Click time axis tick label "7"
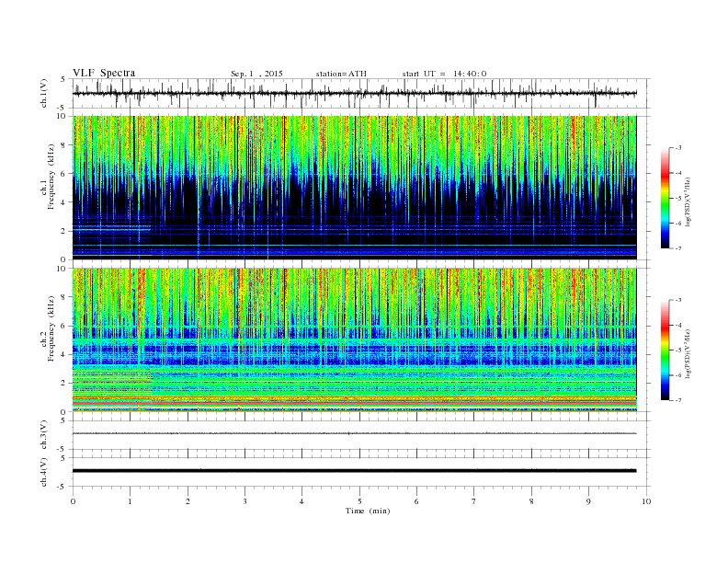This screenshot has height=563, width=728. [474, 501]
